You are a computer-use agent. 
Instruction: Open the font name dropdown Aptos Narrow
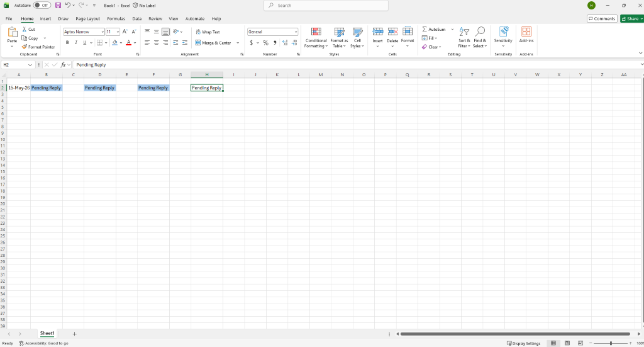tap(103, 31)
